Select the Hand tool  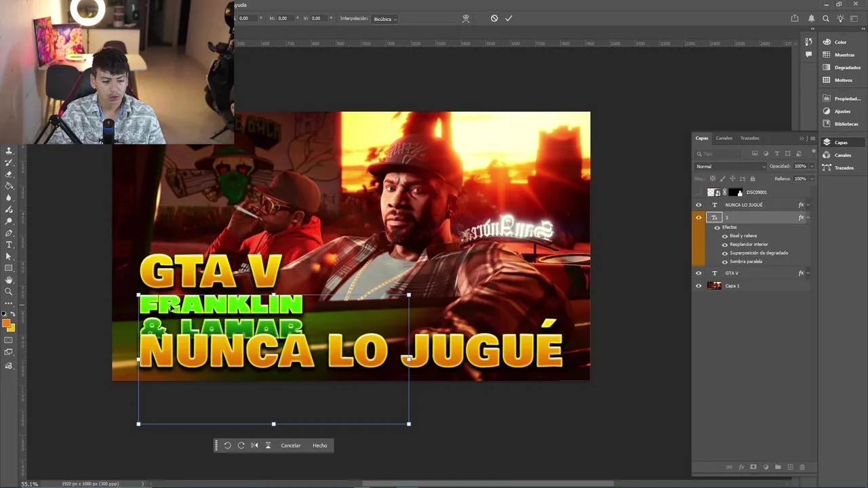pos(9,280)
